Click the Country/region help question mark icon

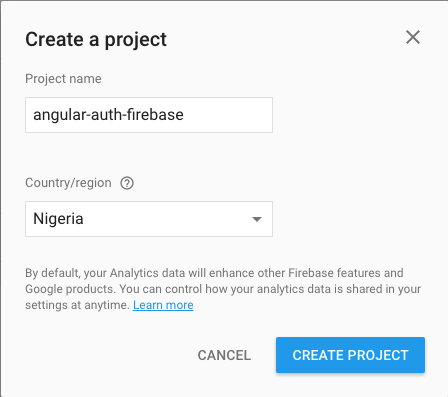pyautogui.click(x=127, y=183)
